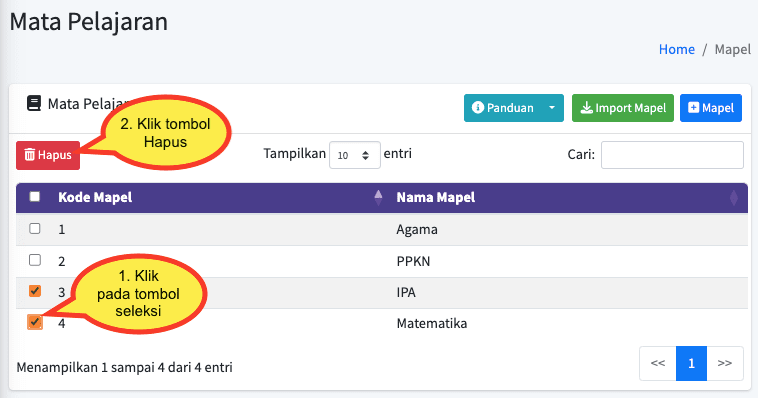Sort by Kode Mapel column arrow

pos(378,197)
